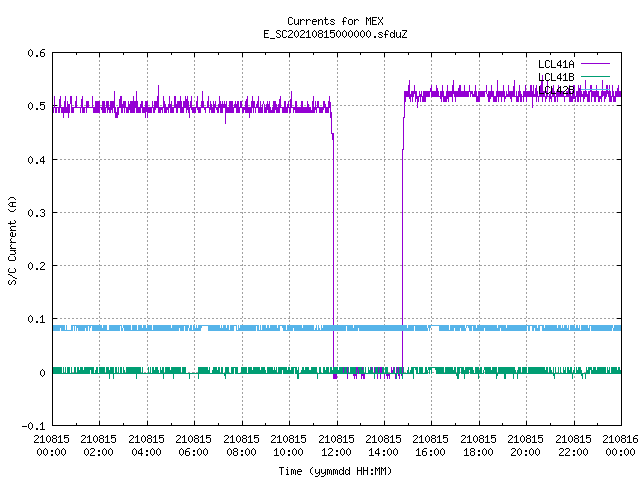Click the y-axis tick value 0.4
Image resolution: width=640 pixels, height=480 pixels.
click(36, 160)
